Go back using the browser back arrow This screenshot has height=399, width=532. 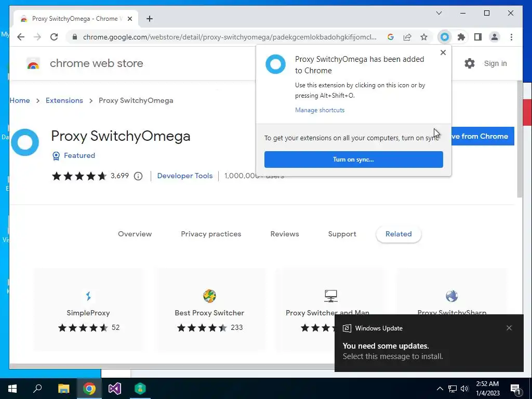pos(21,37)
